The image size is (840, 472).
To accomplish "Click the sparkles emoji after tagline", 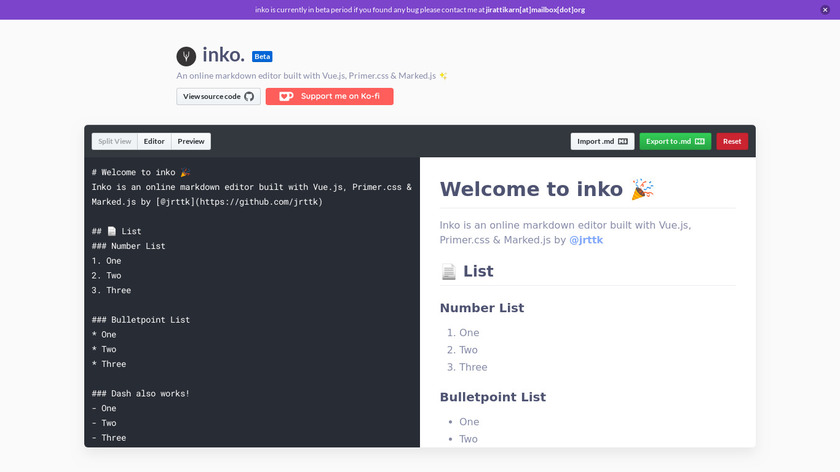I will pos(443,76).
